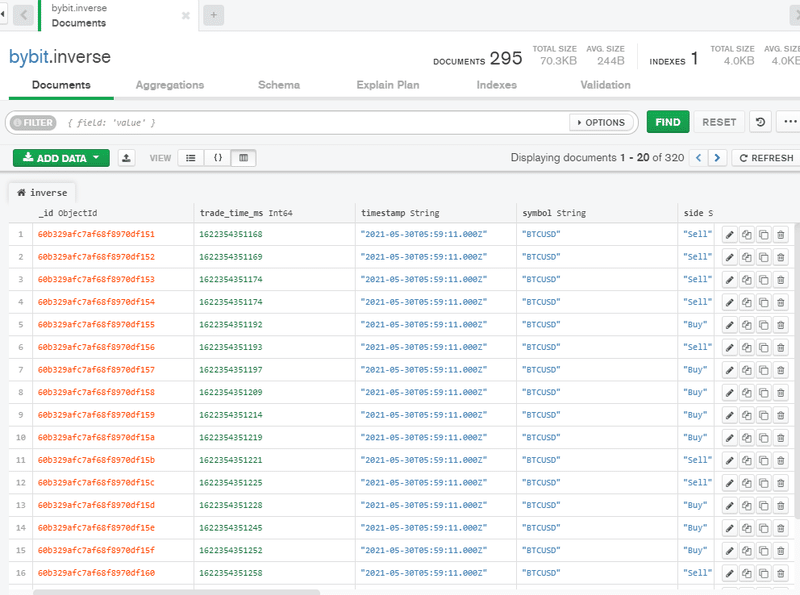Image resolution: width=800 pixels, height=595 pixels.
Task: Reset the current filter query
Action: coord(719,121)
